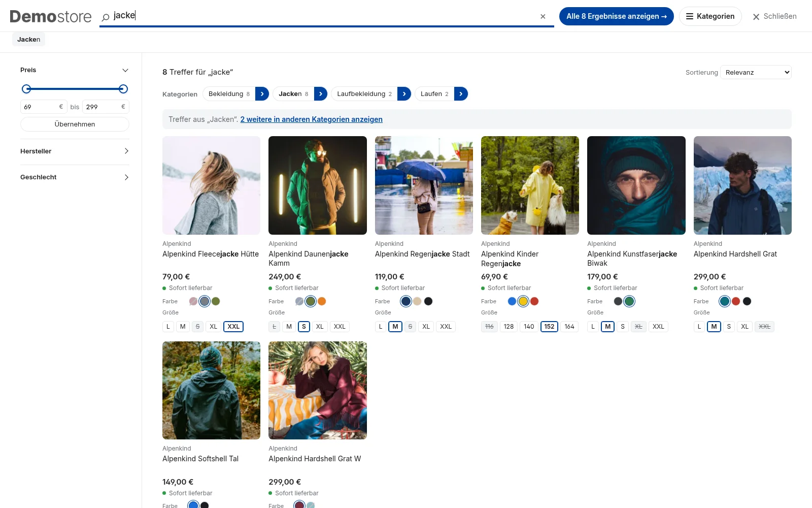Open the Kategorien hamburger menu

710,16
